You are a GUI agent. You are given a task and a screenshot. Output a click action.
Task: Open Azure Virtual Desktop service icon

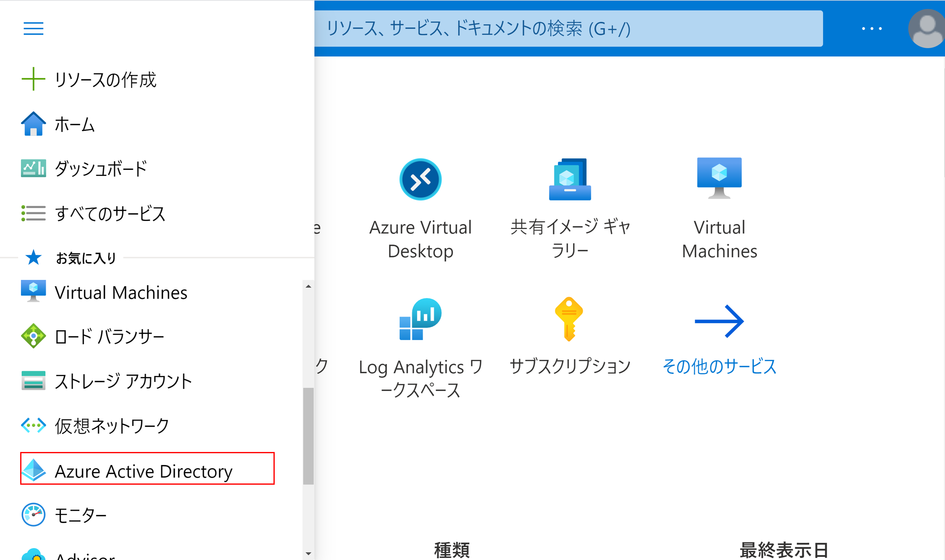coord(420,179)
